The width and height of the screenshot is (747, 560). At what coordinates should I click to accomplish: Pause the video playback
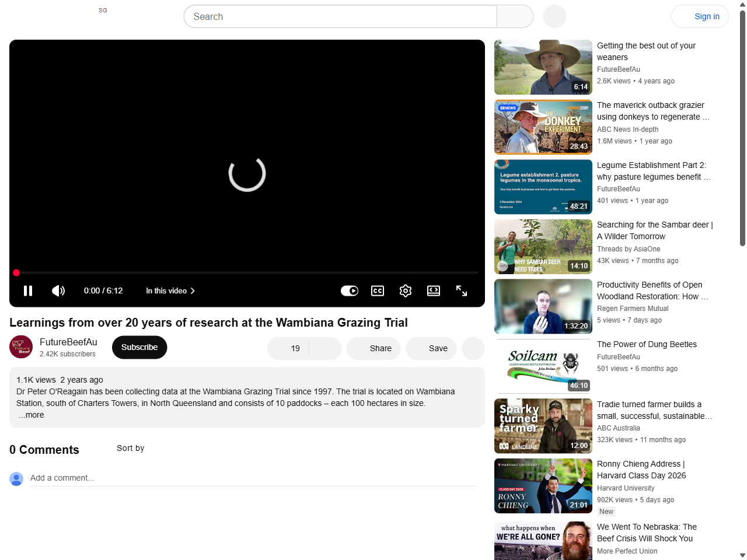pyautogui.click(x=28, y=290)
